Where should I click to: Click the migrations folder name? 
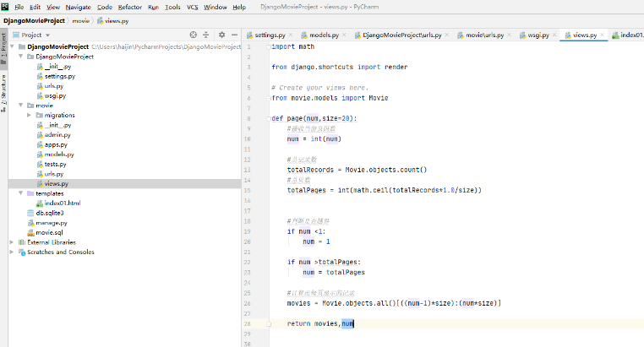pos(59,116)
